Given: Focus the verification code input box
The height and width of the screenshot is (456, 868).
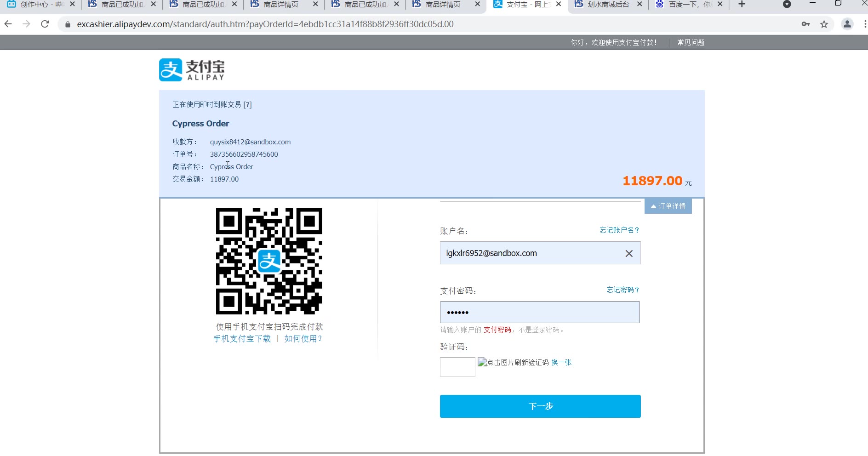Looking at the screenshot, I should 457,367.
